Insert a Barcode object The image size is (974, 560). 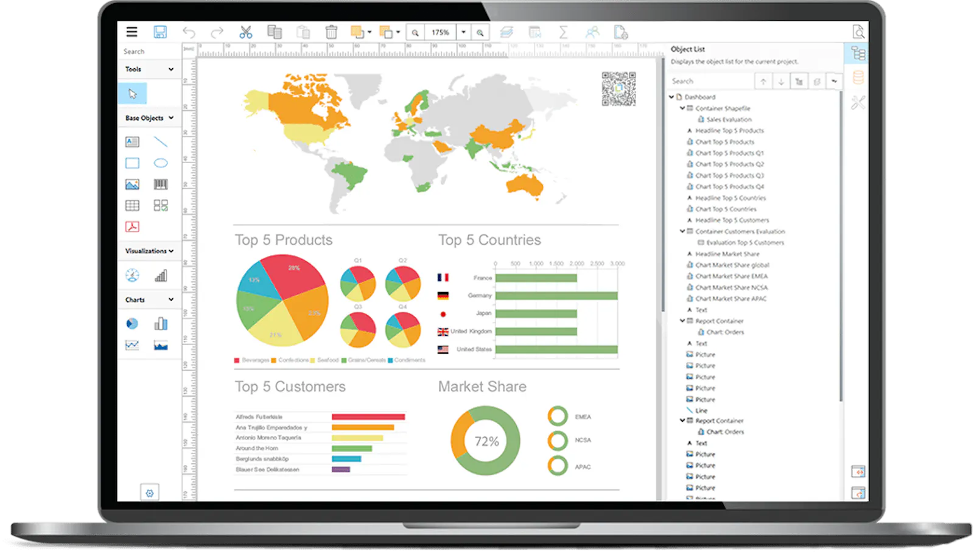click(161, 184)
